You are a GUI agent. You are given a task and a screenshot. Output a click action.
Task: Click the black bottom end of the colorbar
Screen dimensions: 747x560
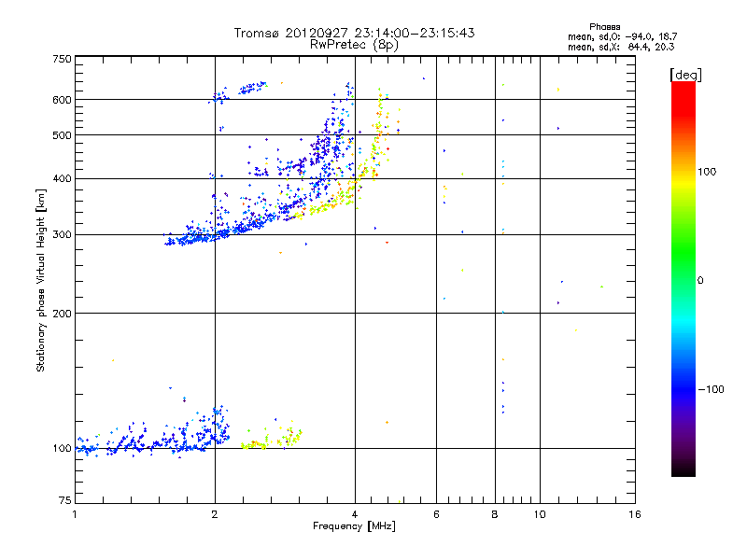coord(684,469)
